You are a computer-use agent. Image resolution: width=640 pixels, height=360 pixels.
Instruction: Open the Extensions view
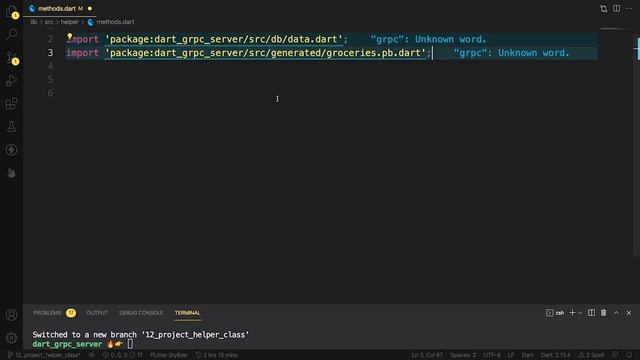coord(11,104)
